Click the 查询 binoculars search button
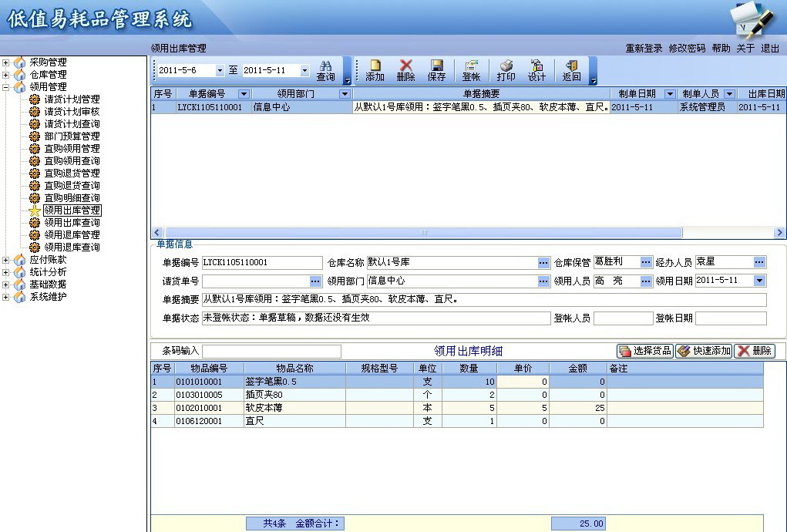Image resolution: width=787 pixels, height=532 pixels. click(x=325, y=71)
